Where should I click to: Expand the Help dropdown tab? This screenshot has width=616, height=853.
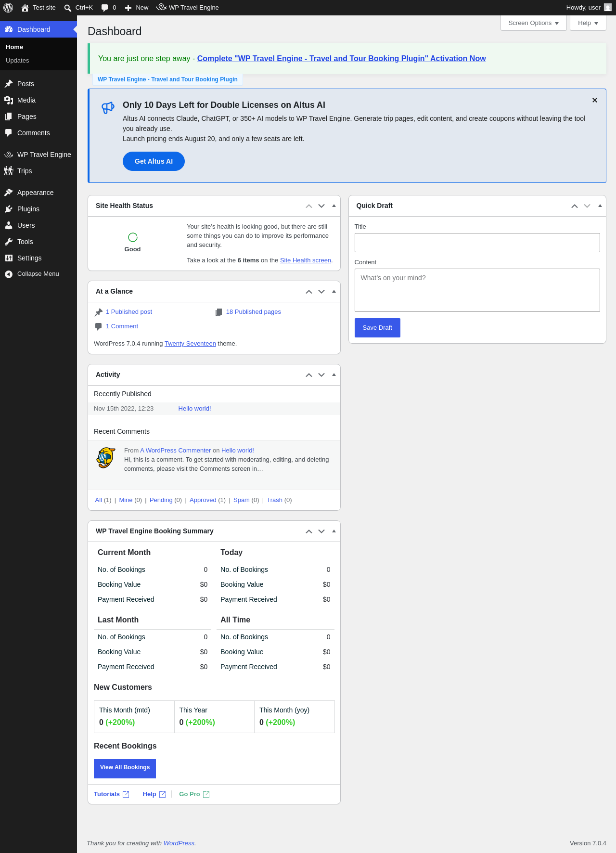coord(588,23)
